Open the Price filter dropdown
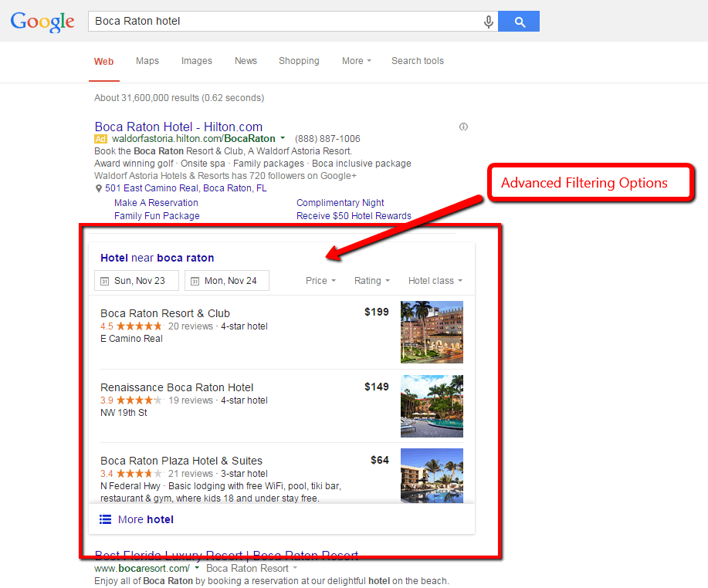 [320, 281]
